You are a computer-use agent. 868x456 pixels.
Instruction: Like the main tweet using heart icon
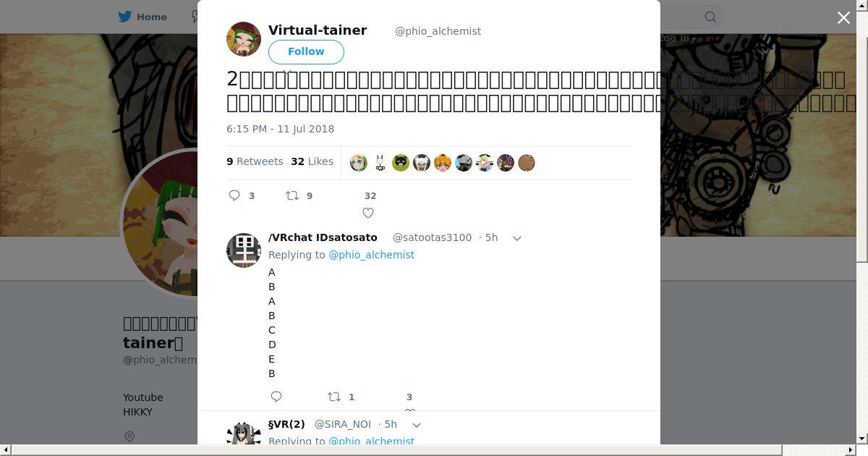[x=368, y=213]
